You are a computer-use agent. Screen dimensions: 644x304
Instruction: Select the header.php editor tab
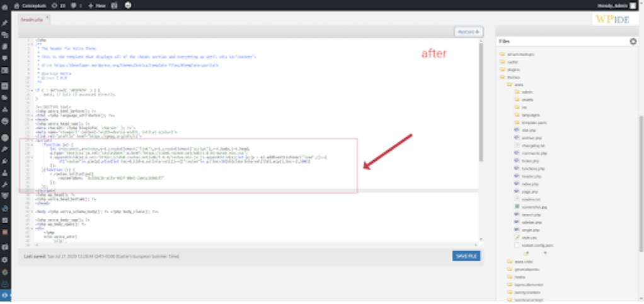[x=32, y=20]
